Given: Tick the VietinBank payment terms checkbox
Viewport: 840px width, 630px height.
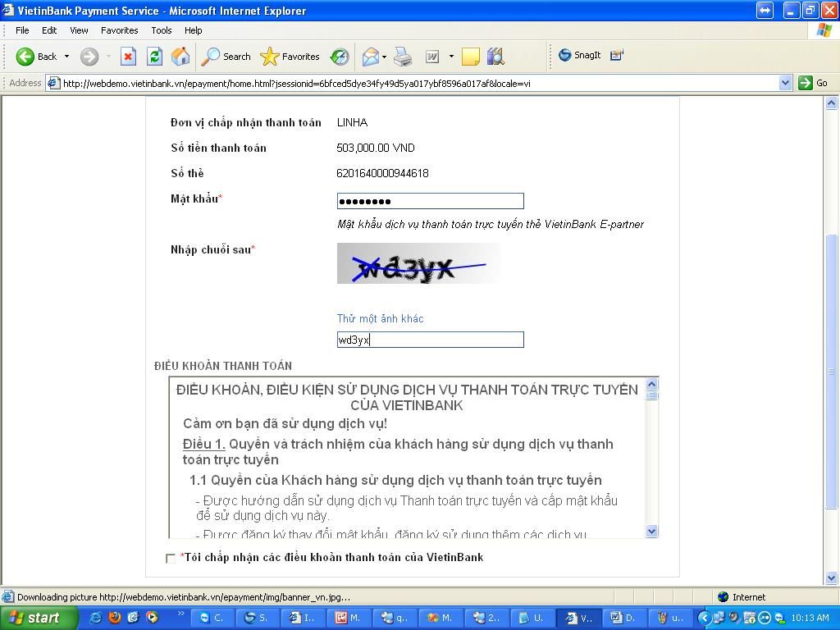Looking at the screenshot, I should (171, 558).
